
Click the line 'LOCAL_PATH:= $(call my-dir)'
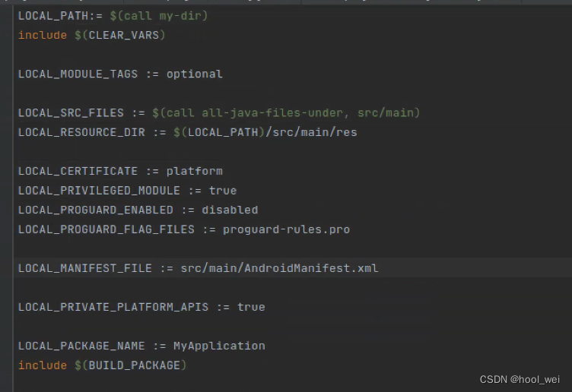click(113, 16)
